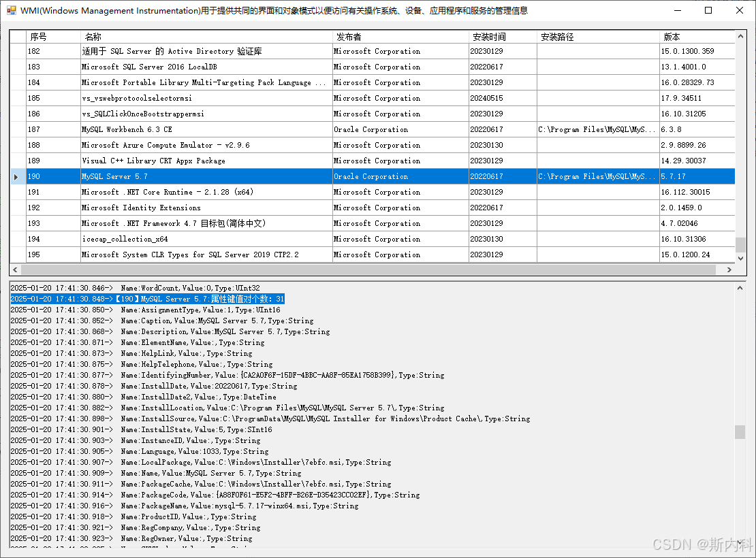Click version cell 16.112.30015

697,193
